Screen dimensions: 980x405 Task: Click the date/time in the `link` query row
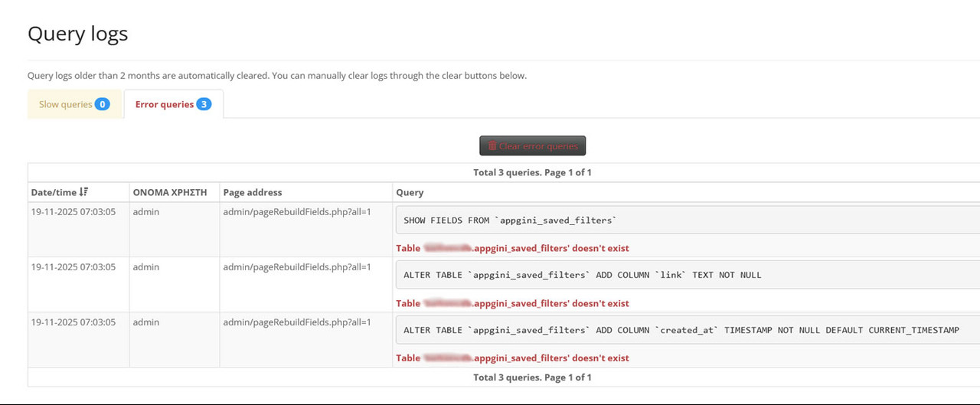point(73,266)
